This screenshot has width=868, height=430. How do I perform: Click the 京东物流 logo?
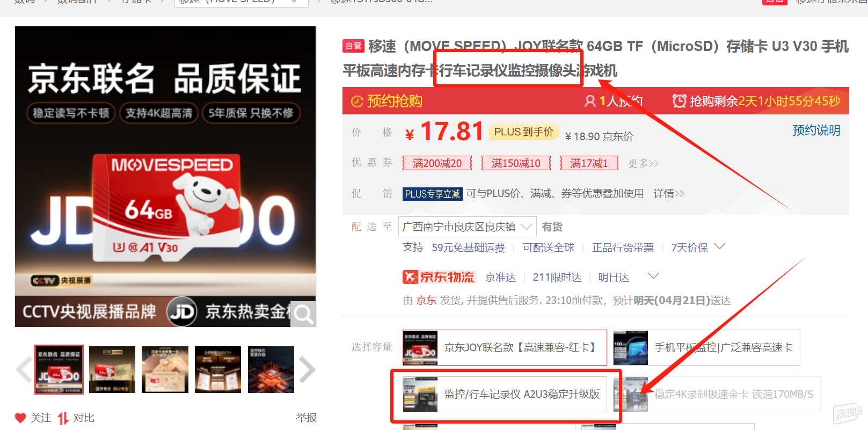[x=439, y=277]
